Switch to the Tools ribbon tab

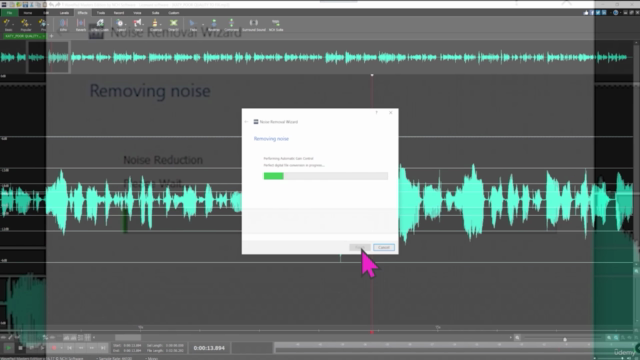click(x=100, y=13)
